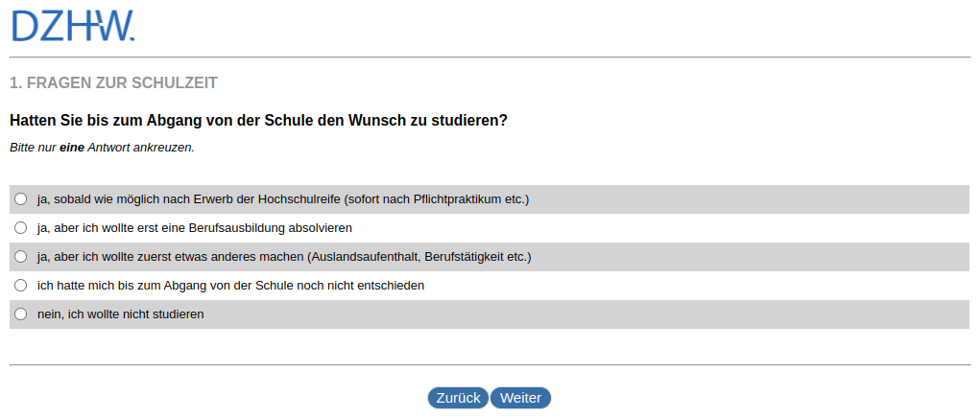
Task: Click the empty right end of the 'nein' row
Action: (864, 314)
